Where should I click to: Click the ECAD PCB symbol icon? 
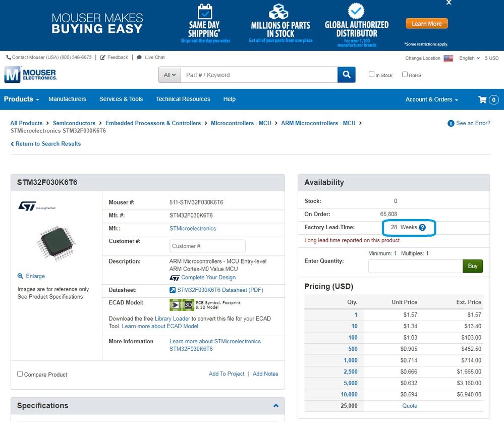(x=175, y=304)
